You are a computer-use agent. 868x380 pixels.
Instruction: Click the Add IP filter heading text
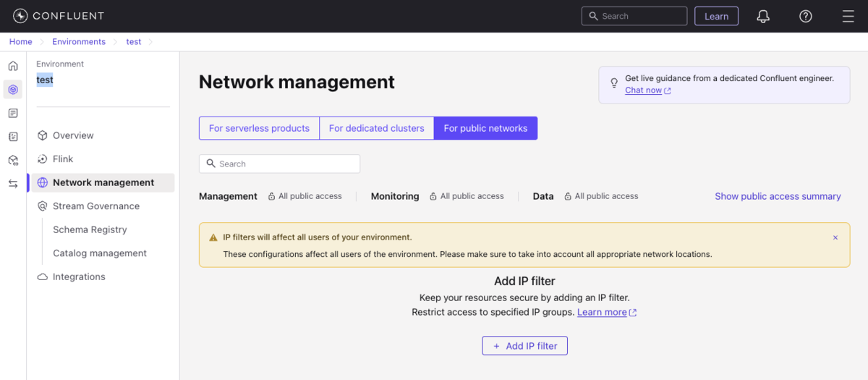(524, 281)
